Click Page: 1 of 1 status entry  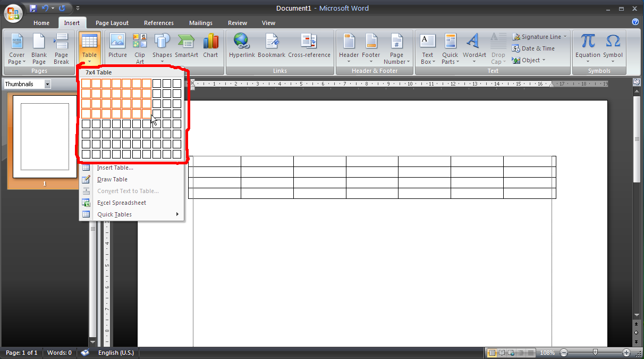(x=21, y=353)
